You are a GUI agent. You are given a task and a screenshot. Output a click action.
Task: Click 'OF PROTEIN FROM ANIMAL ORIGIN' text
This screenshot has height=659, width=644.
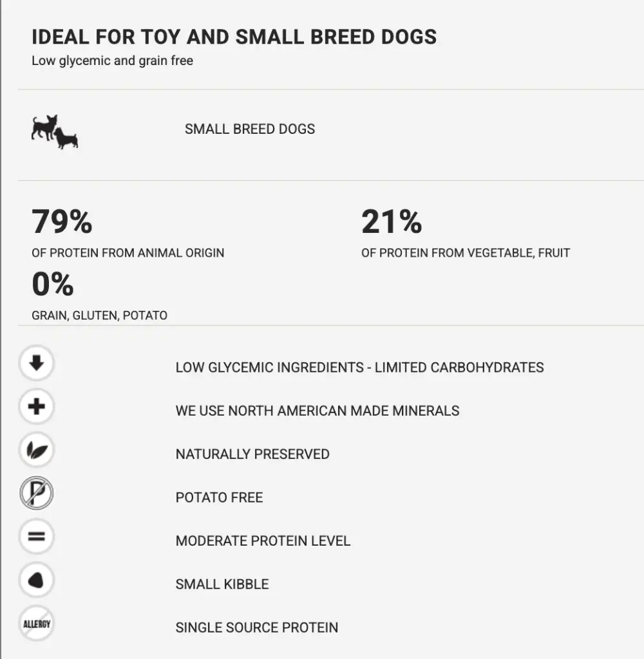(128, 253)
